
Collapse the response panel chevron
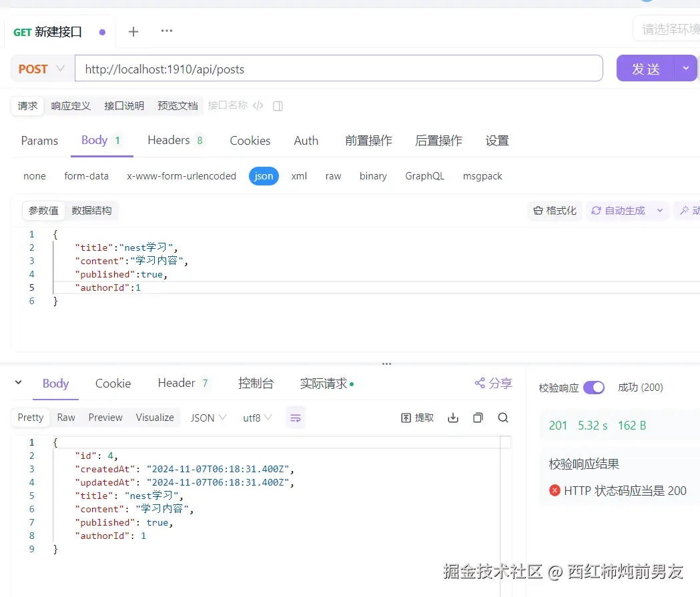18,382
